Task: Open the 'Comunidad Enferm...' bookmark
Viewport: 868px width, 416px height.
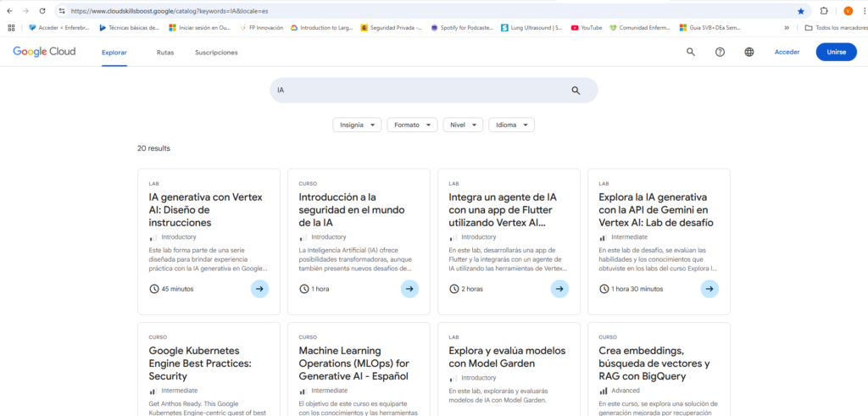Action: pyautogui.click(x=640, y=28)
